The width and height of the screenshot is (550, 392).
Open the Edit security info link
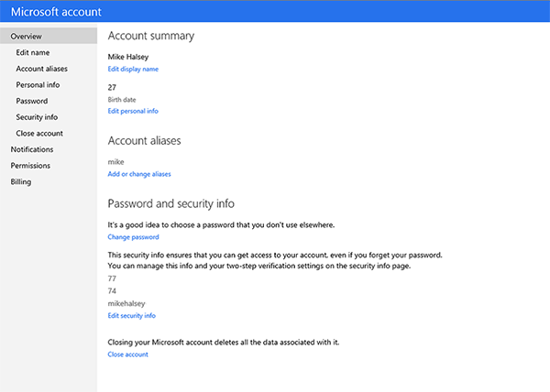coord(131,315)
